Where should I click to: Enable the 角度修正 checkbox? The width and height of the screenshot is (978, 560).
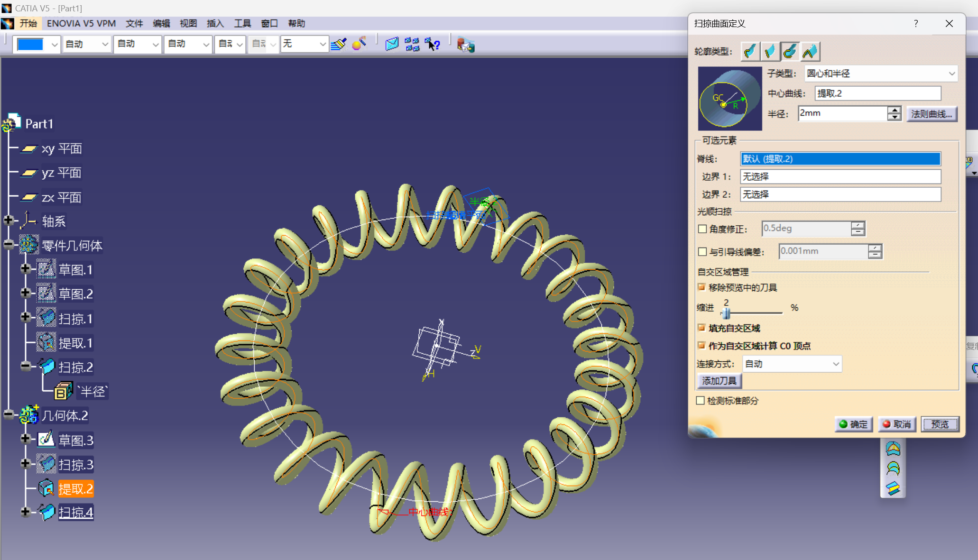pyautogui.click(x=702, y=229)
